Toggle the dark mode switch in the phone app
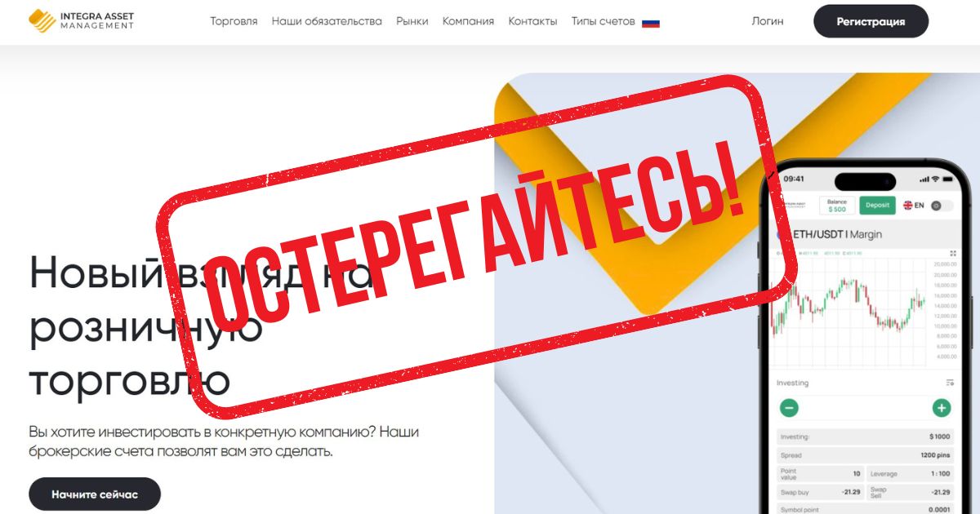This screenshot has width=980, height=514. click(x=942, y=206)
